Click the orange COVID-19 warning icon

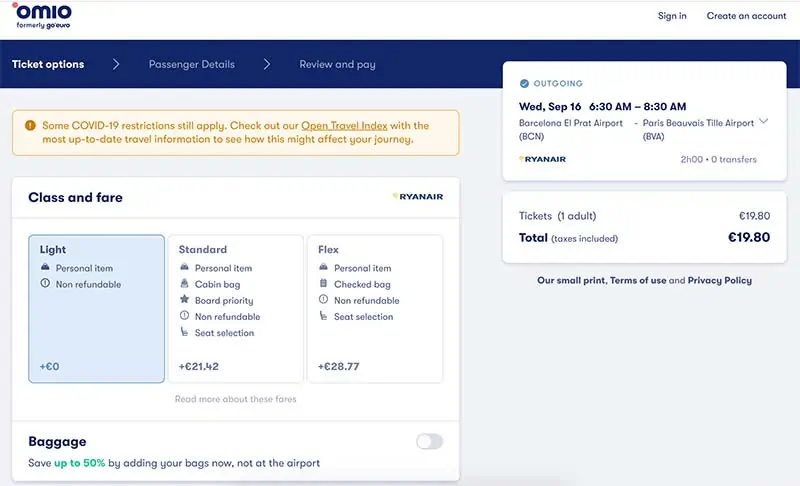[32, 126]
